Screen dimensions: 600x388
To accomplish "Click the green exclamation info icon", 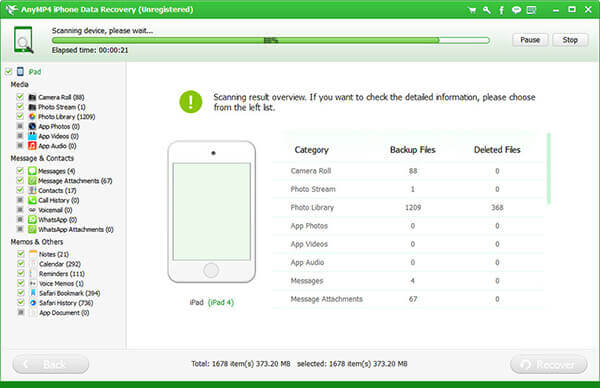I will [191, 102].
